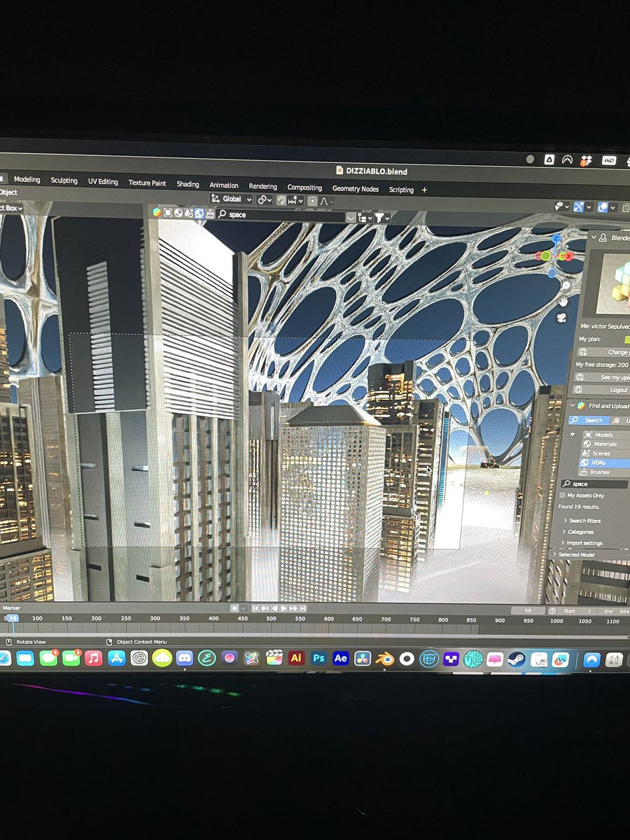Open the Modeling workspace tab

click(x=27, y=179)
